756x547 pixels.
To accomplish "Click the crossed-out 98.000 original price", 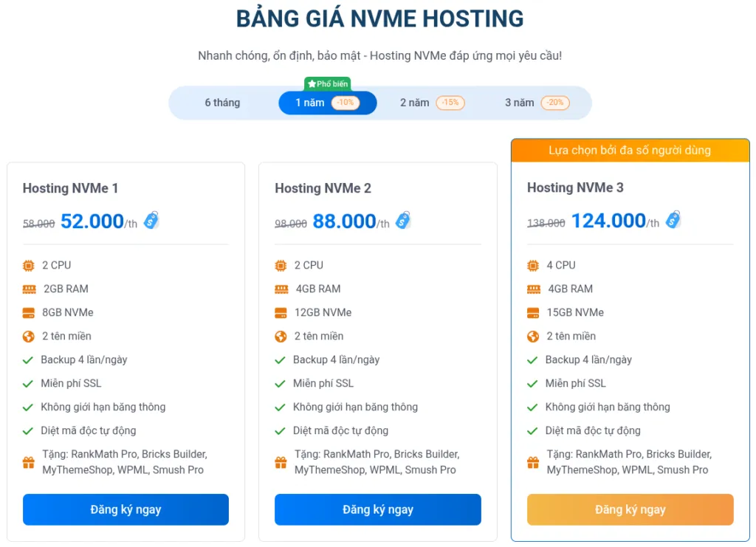I will click(x=289, y=222).
